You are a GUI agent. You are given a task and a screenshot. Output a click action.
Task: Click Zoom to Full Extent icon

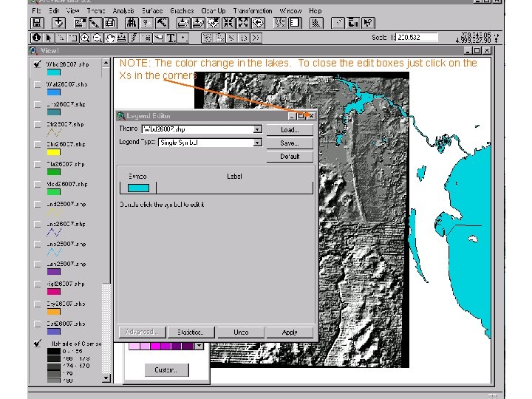point(183,23)
